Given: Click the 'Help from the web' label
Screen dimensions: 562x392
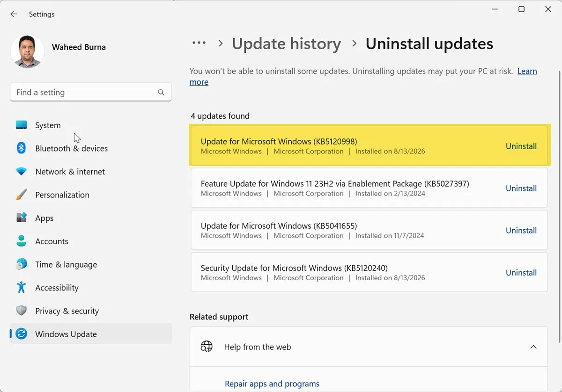Looking at the screenshot, I should point(258,347).
